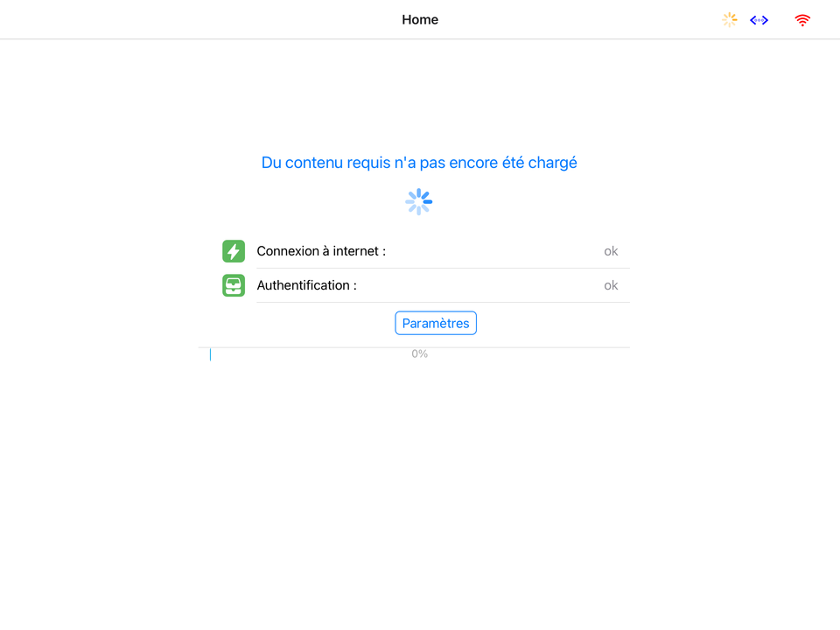
Task: Click the orange loading spinner icon
Action: [x=730, y=19]
